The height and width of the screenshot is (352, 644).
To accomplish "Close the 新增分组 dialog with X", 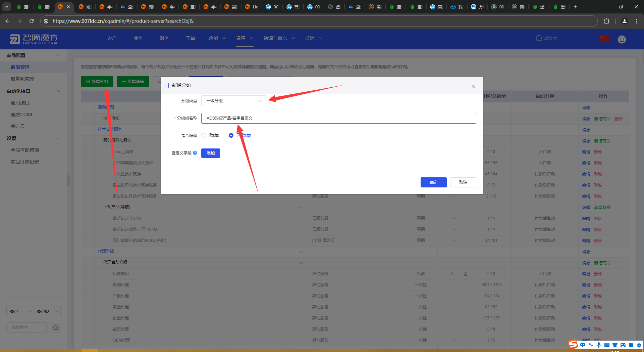I will pyautogui.click(x=474, y=87).
